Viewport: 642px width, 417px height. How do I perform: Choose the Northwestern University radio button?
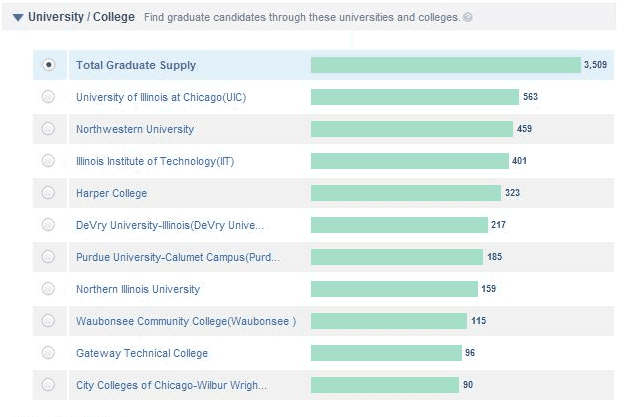click(x=48, y=129)
